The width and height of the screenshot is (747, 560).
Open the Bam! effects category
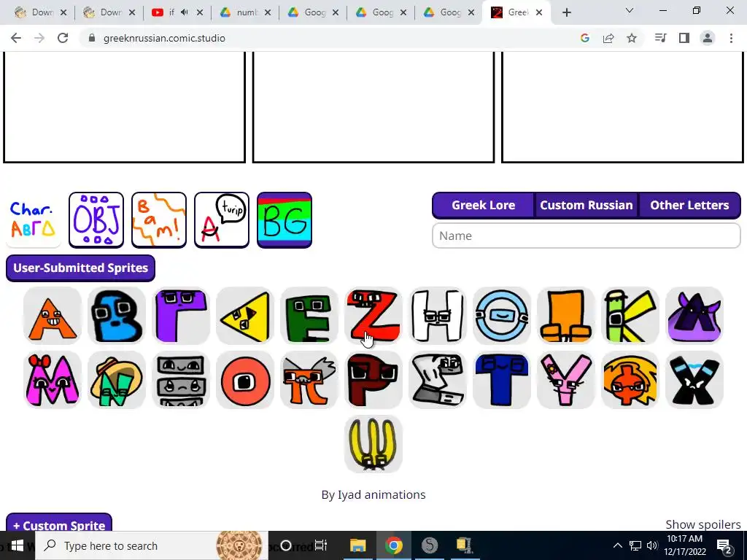pos(158,220)
